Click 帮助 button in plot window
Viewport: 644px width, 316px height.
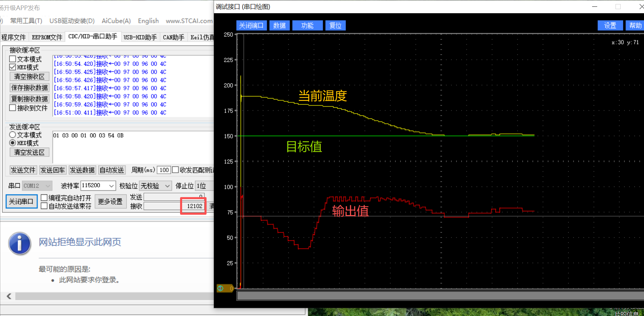[635, 25]
